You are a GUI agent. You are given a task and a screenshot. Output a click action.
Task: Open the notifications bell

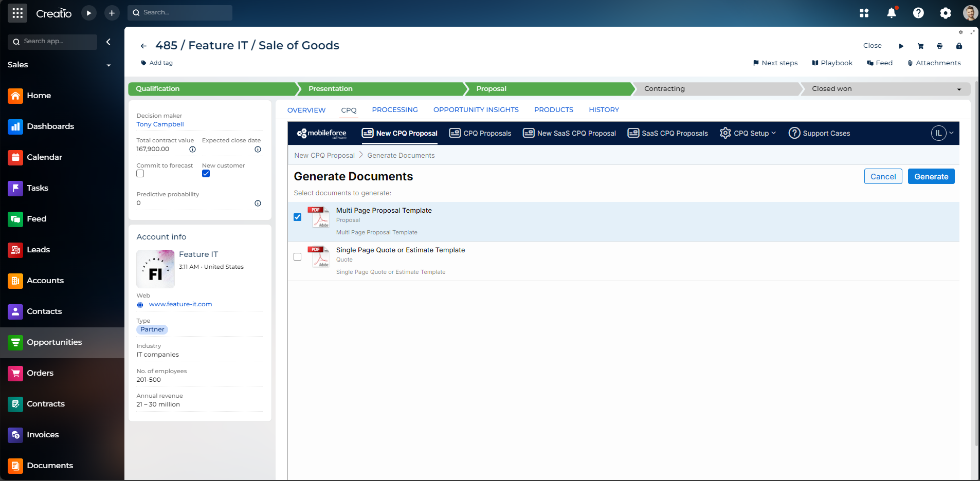892,13
